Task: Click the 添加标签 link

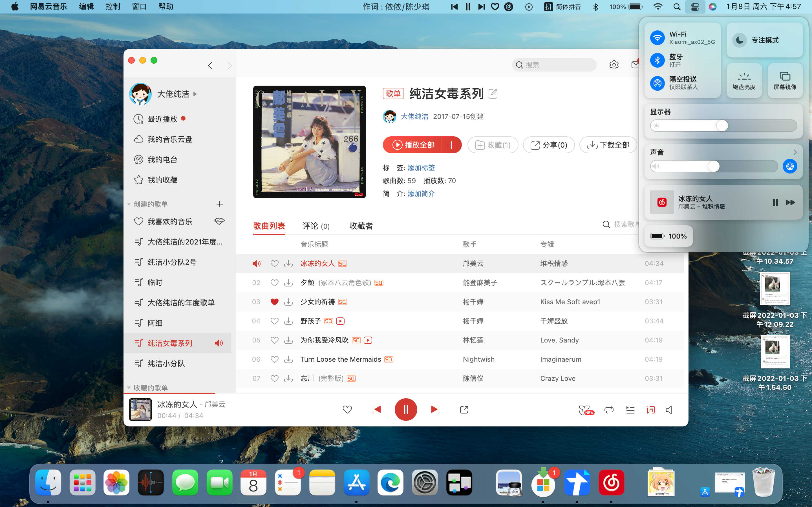Action: 421,168
